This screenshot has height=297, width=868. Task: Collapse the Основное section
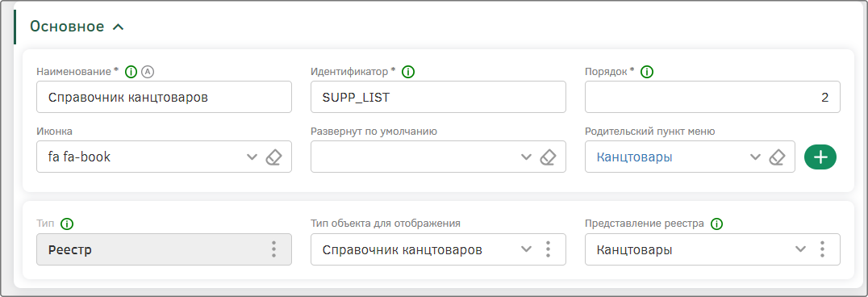(x=118, y=27)
